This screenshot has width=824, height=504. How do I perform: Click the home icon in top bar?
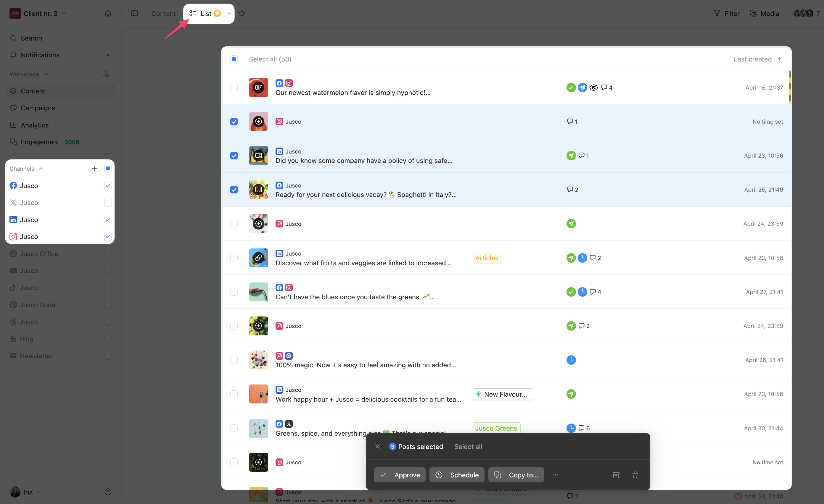coord(108,13)
